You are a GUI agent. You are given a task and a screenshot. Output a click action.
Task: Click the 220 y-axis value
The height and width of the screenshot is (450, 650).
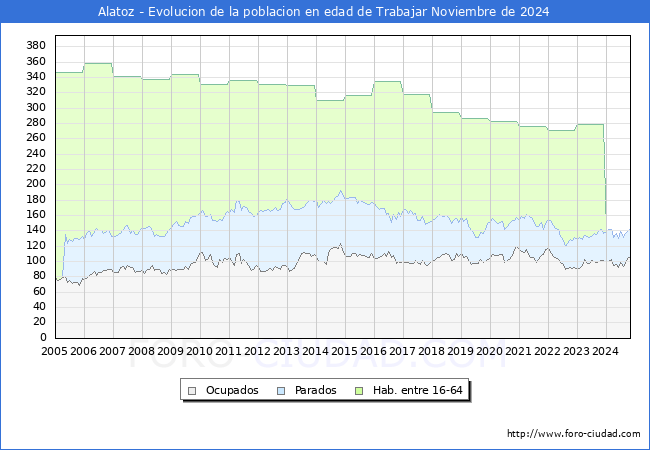click(x=36, y=168)
